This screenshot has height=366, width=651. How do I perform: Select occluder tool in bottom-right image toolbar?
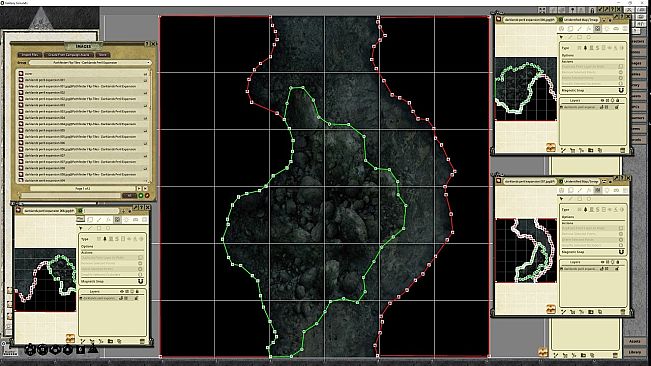point(597,190)
